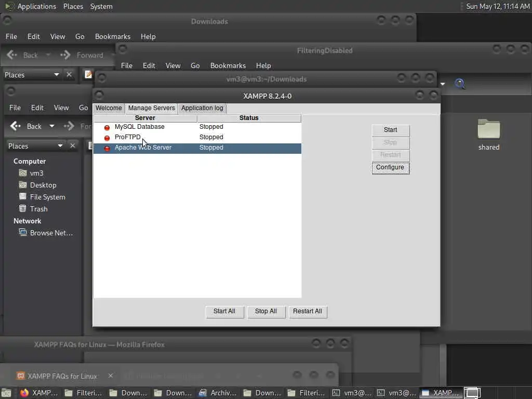The width and height of the screenshot is (532, 399).
Task: Switch to Firefox XAMP taskbar entry
Action: (38, 393)
